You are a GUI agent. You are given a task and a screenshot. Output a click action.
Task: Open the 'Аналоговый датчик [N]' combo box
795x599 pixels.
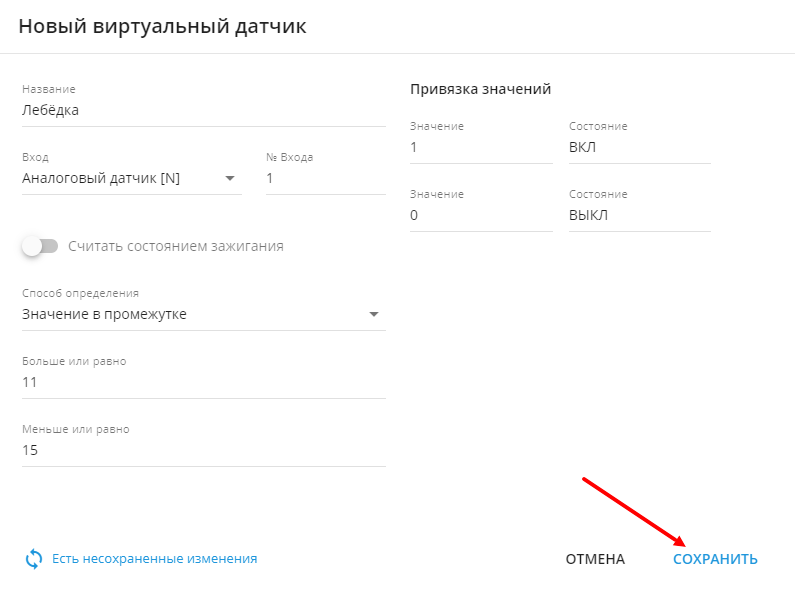point(120,179)
